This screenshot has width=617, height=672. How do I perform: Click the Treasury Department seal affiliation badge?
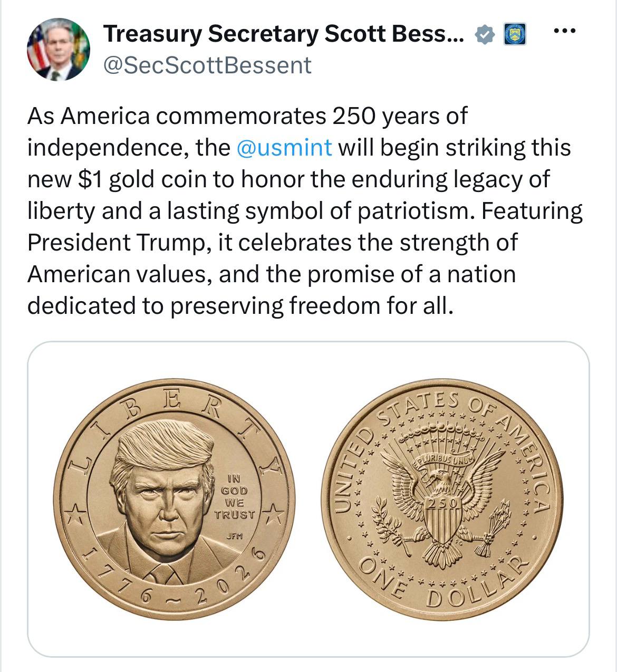pos(515,35)
